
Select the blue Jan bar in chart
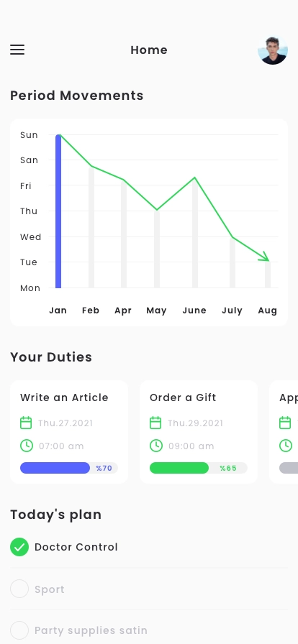[58, 211]
